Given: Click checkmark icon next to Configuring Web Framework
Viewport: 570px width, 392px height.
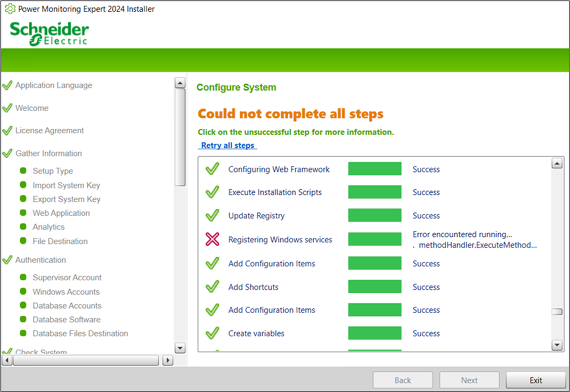Looking at the screenshot, I should tap(213, 169).
